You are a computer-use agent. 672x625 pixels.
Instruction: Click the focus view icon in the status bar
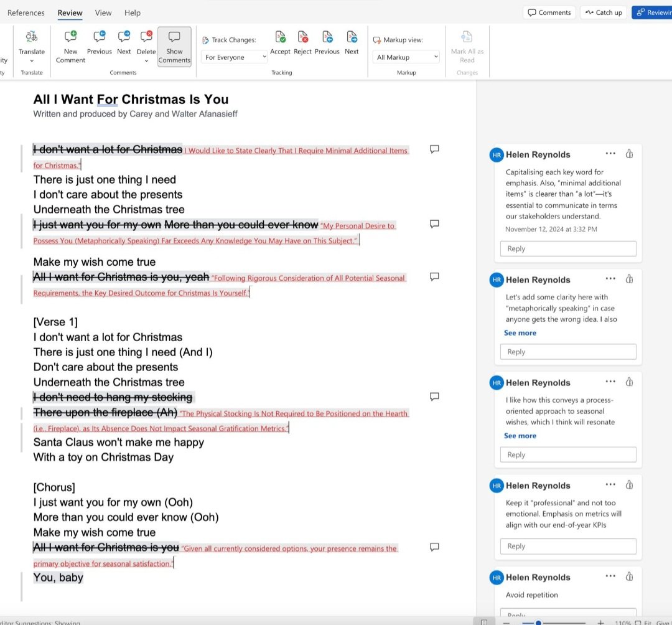click(484, 623)
